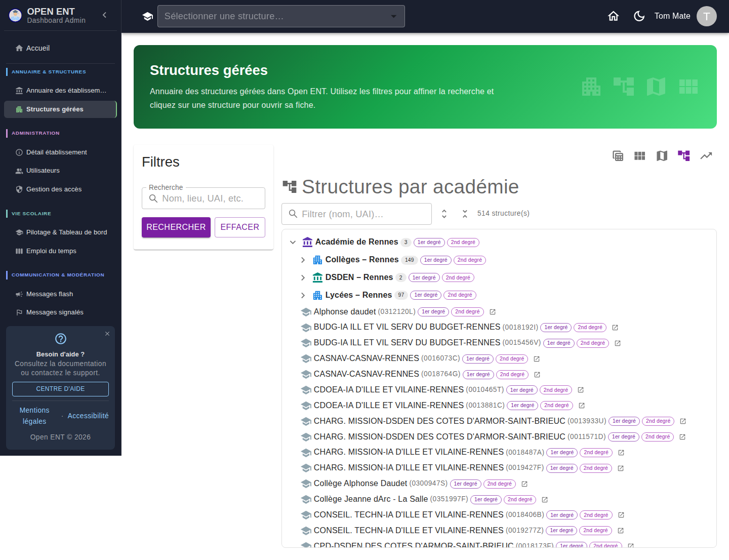Expand DSDEN – Rennes node
Viewport: 729px width, 560px height.
pos(303,278)
